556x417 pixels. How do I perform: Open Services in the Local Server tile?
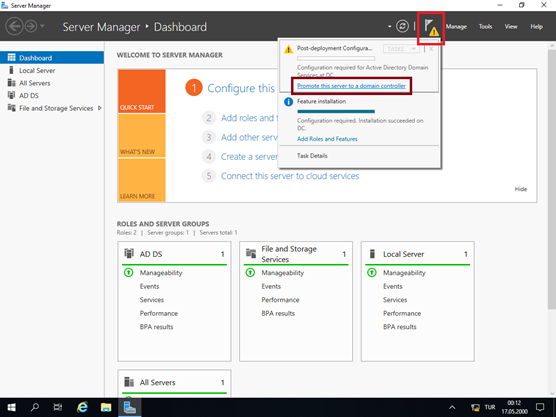tap(395, 300)
